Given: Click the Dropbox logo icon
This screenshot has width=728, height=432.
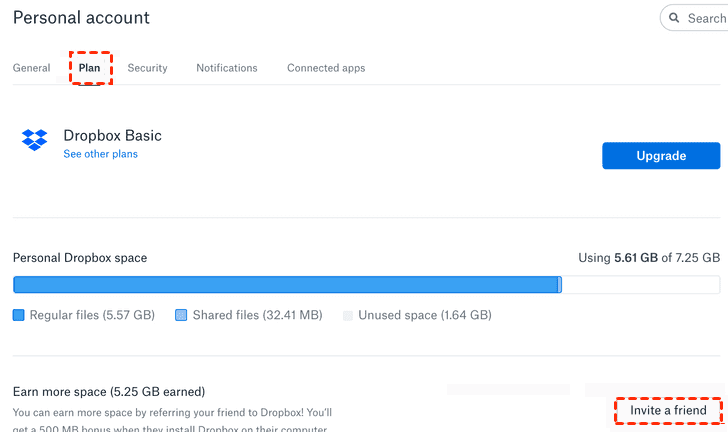Looking at the screenshot, I should (35, 140).
